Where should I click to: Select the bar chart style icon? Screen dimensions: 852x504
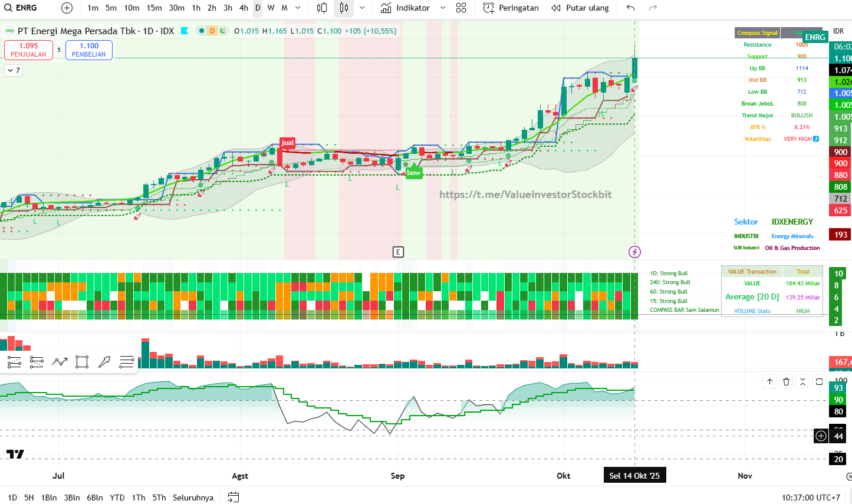(x=322, y=8)
